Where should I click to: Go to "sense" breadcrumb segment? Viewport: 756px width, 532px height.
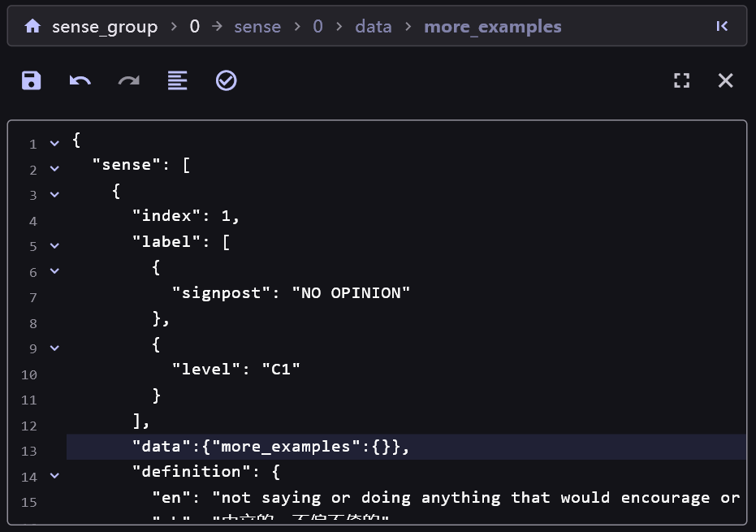257,27
